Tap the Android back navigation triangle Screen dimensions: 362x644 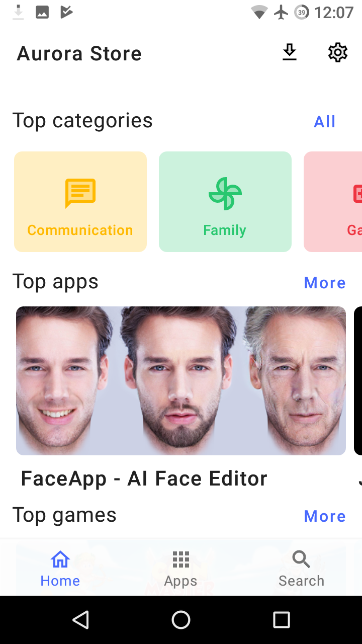pos(80,620)
